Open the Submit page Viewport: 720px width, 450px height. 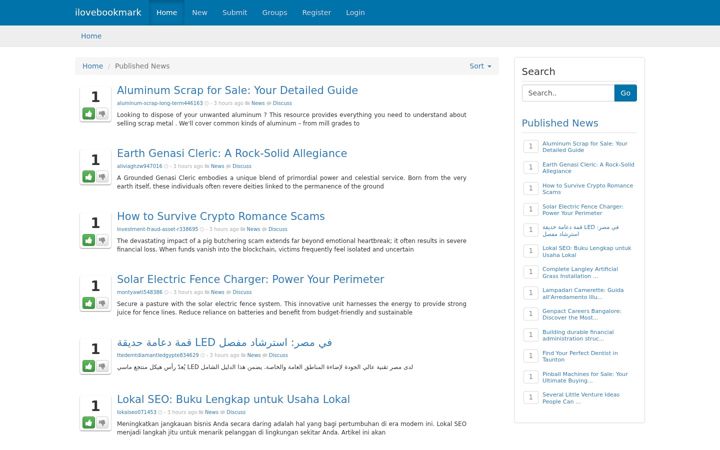(235, 12)
